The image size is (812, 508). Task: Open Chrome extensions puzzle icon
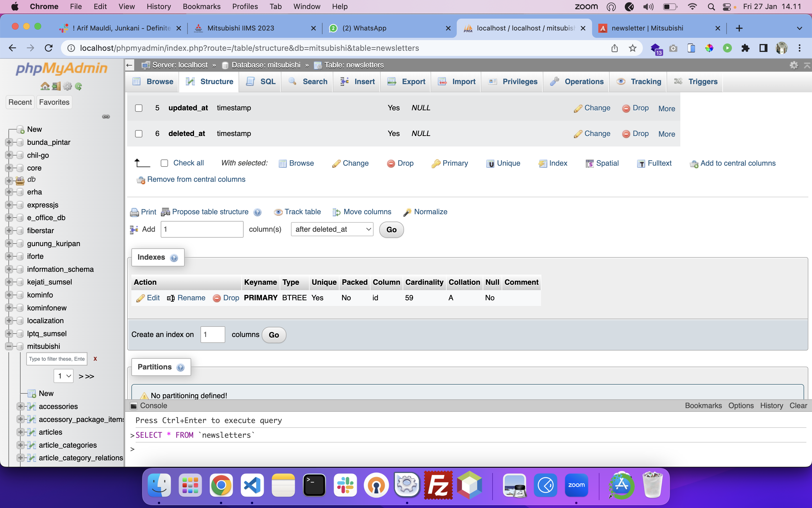coord(745,48)
